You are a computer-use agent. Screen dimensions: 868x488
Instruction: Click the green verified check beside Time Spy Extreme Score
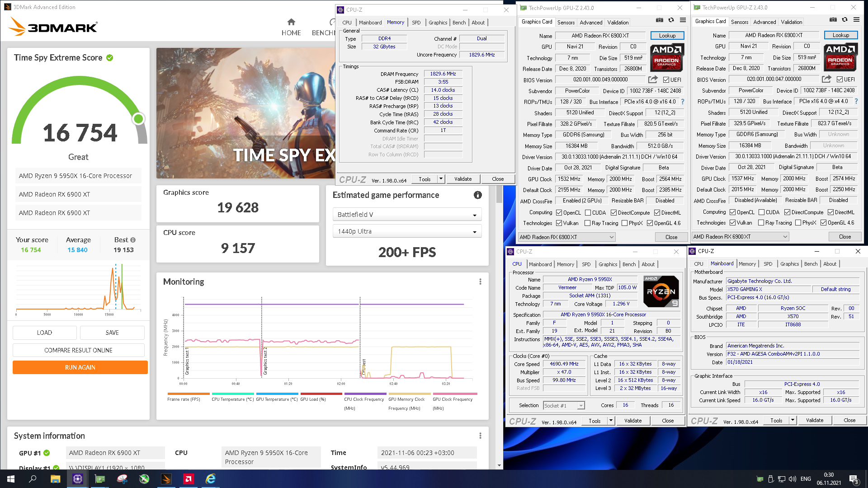click(x=109, y=58)
